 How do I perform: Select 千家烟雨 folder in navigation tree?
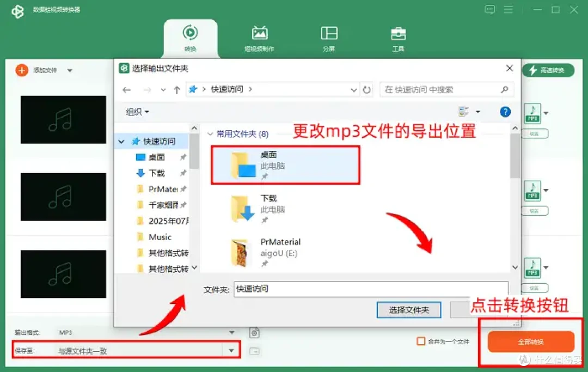[x=162, y=205]
